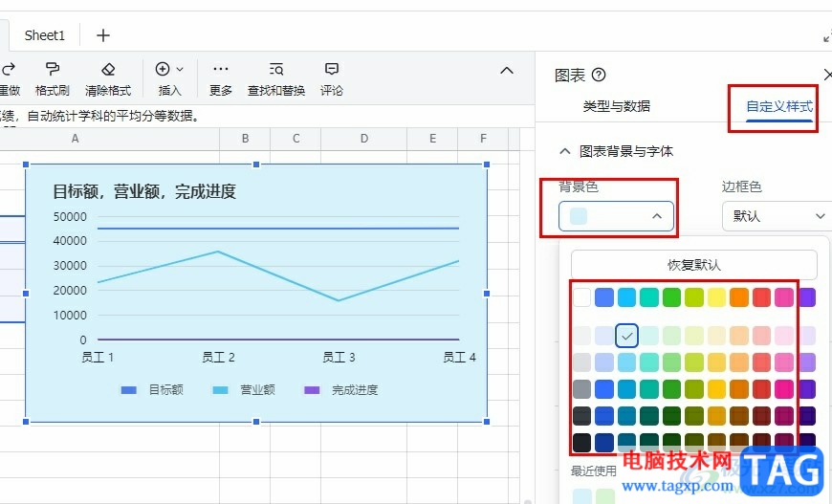Open the 自定义样式 tab
Image resolution: width=832 pixels, height=504 pixels.
click(x=779, y=106)
